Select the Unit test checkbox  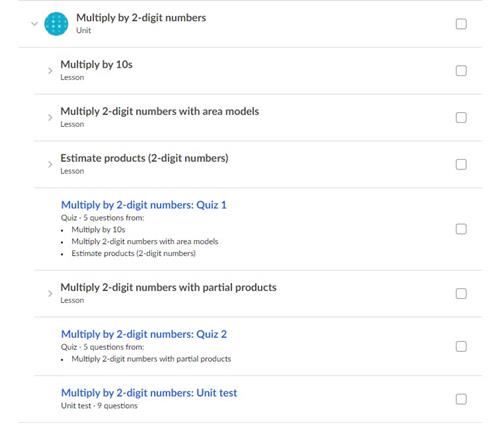coord(461,399)
